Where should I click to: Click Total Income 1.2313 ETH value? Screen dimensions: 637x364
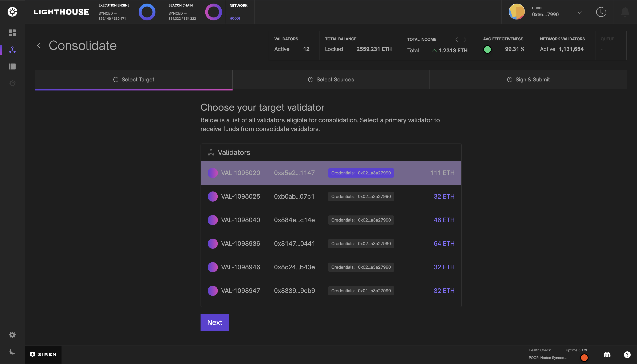(453, 50)
